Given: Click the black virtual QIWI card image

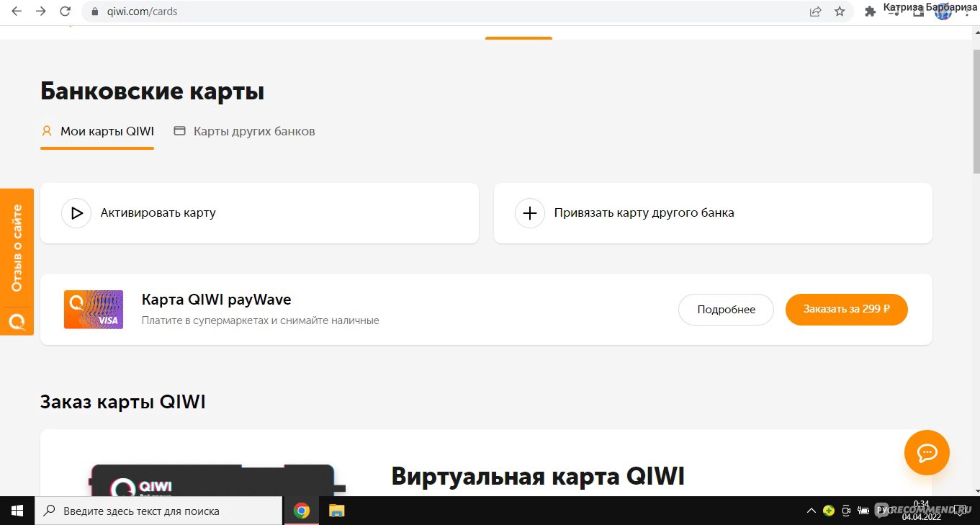Looking at the screenshot, I should (x=216, y=480).
